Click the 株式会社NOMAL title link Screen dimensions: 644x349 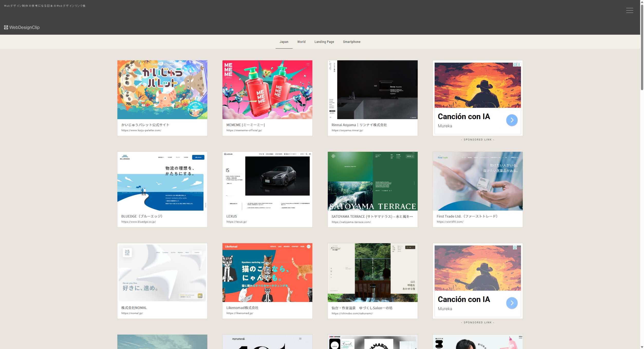point(134,308)
